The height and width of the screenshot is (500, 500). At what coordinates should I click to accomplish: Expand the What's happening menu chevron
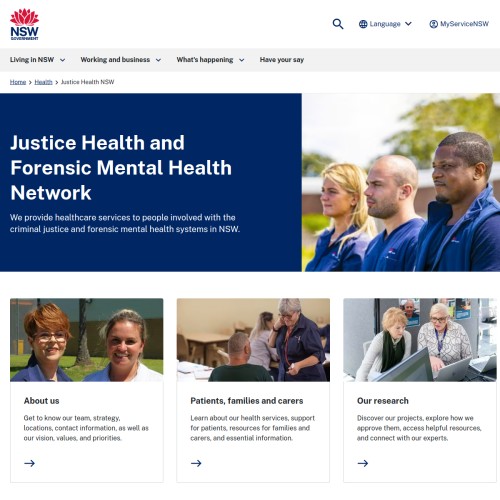(x=242, y=60)
